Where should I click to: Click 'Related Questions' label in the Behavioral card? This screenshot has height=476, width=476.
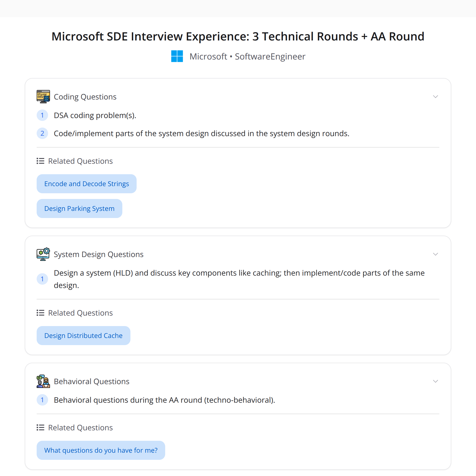80,427
